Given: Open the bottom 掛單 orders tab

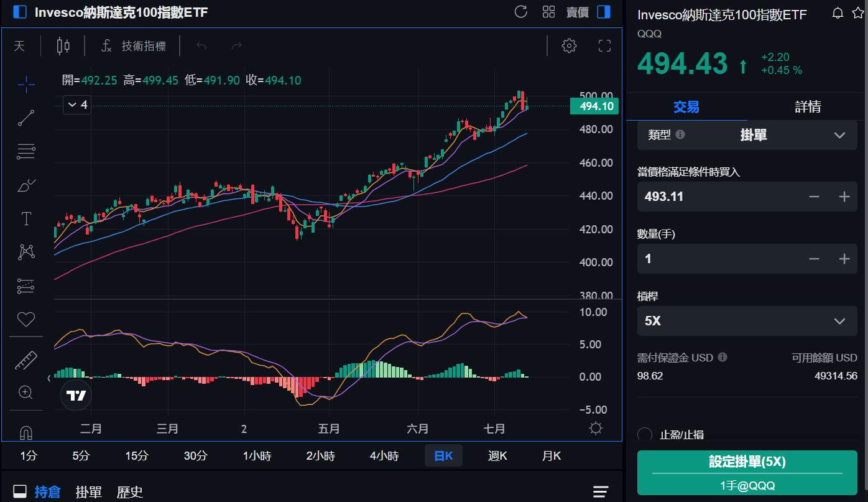Looking at the screenshot, I should tap(89, 492).
